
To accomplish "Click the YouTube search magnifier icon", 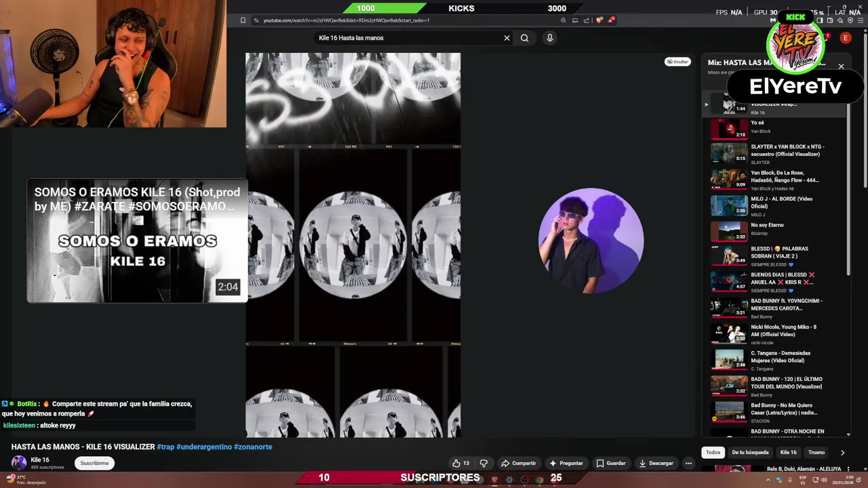I will coord(524,38).
